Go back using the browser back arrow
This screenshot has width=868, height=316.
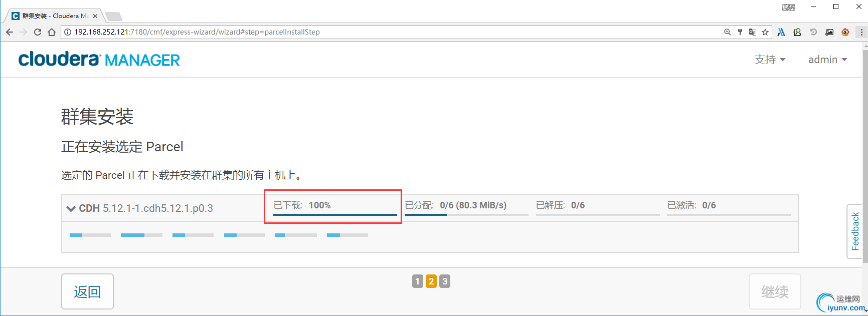coord(10,32)
